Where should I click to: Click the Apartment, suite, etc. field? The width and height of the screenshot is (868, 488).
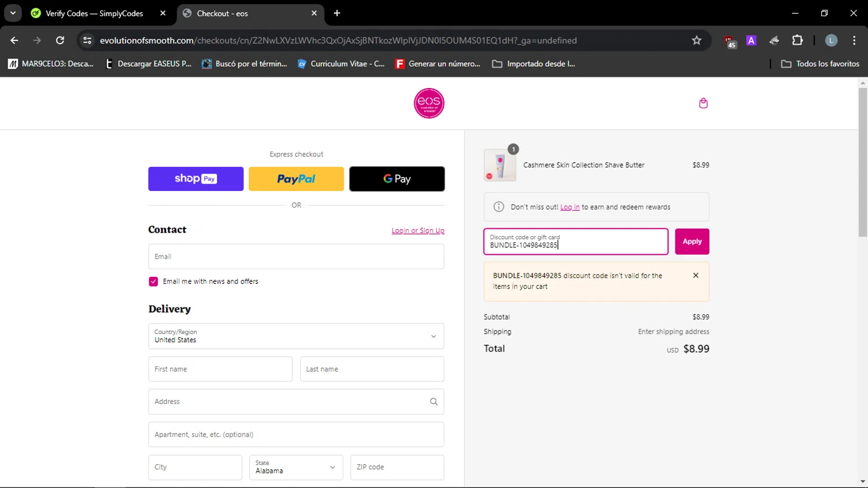[296, 435]
